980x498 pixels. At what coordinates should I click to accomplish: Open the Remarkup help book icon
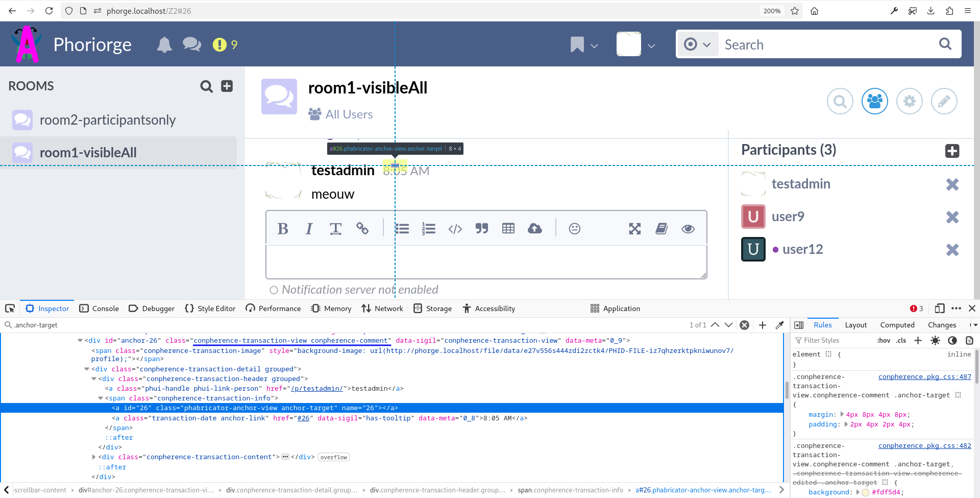click(661, 229)
